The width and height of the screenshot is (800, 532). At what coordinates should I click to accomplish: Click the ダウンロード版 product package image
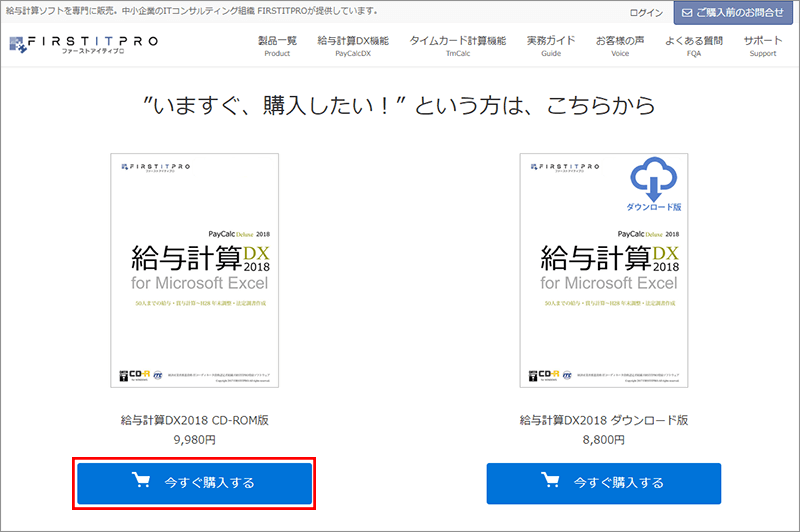tap(604, 270)
